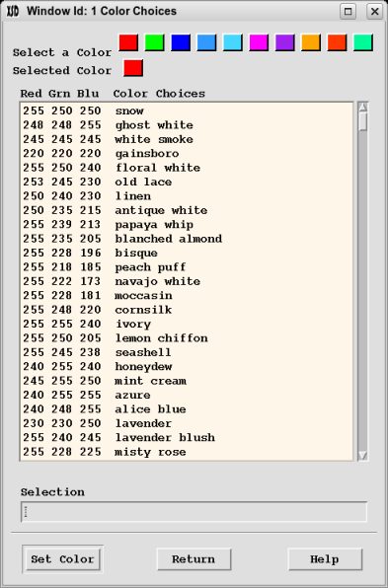Select the 'honeydew' list entry
Image resolution: width=388 pixels, height=588 pixels.
tap(187, 367)
